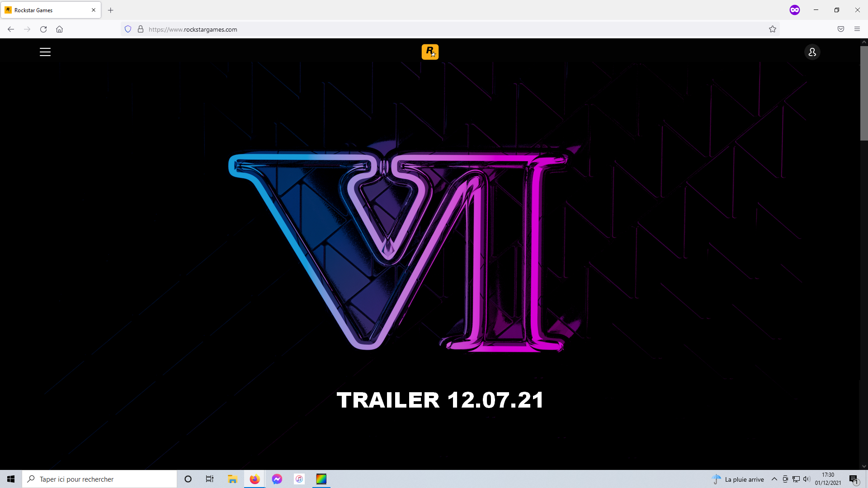The width and height of the screenshot is (868, 488).
Task: Open Messenger from the taskbar
Action: coord(277,479)
